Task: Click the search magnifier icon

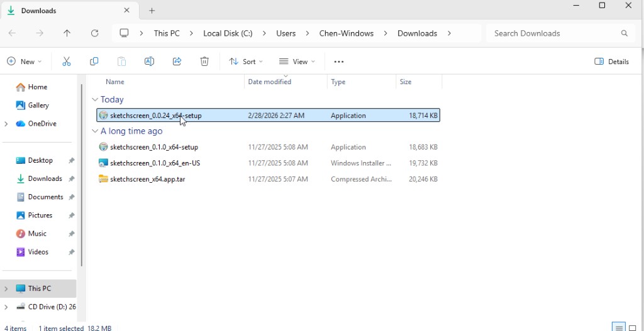Action: pos(625,33)
